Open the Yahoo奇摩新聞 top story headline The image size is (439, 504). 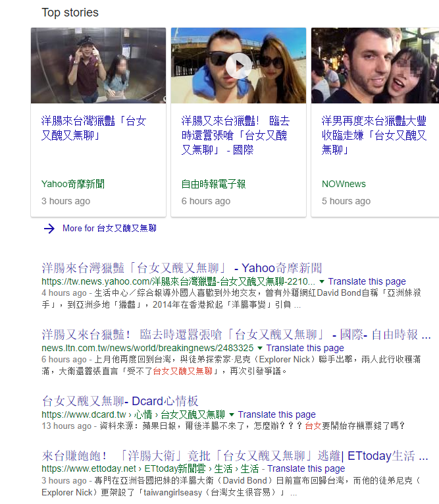[93, 128]
